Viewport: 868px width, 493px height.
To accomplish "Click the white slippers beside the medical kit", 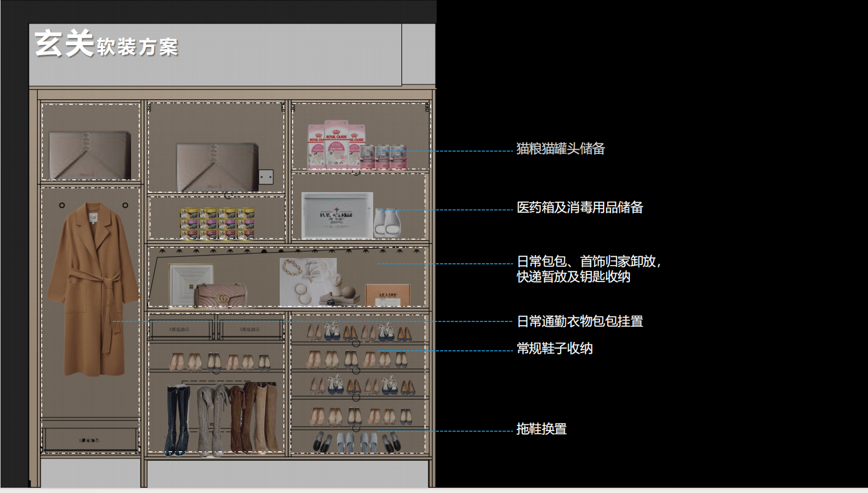I will (387, 223).
